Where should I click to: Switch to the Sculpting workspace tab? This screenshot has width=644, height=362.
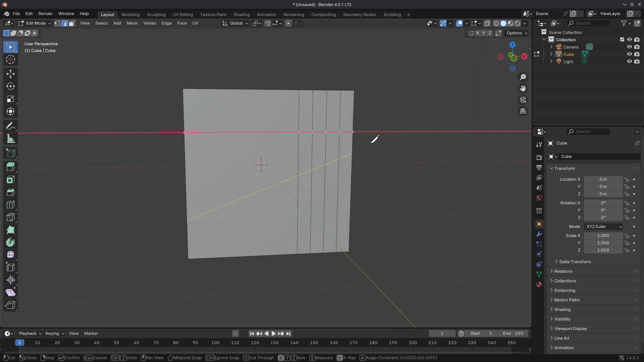tap(156, 15)
